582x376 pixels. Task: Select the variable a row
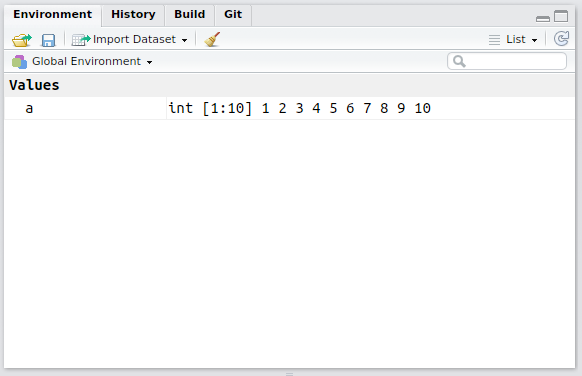point(290,108)
